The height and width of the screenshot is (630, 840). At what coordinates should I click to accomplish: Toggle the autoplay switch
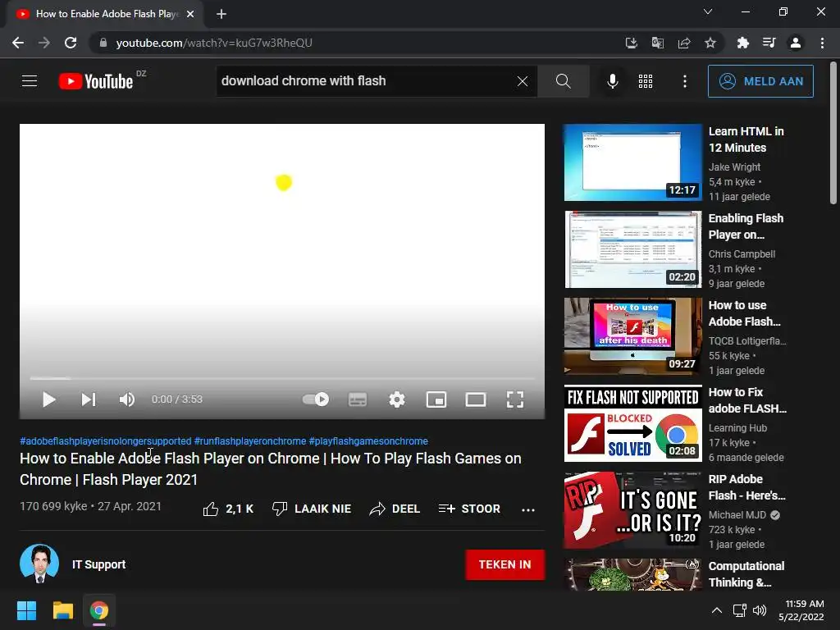[316, 399]
